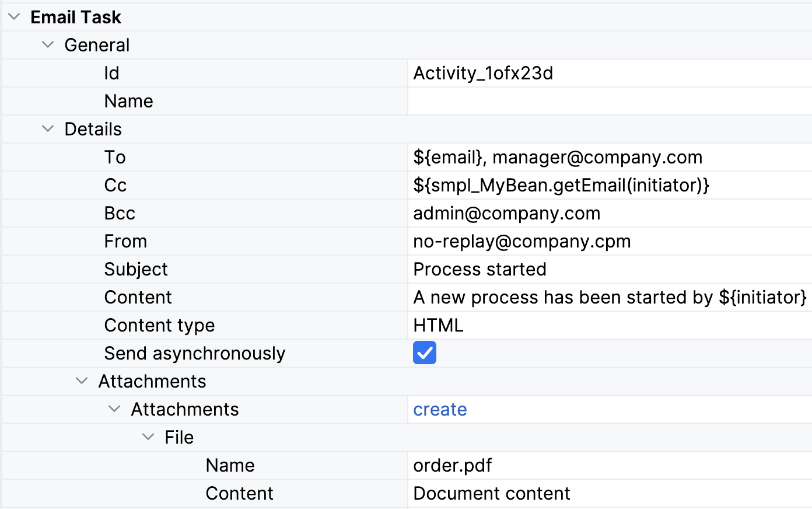Select the Send asynchronously property label

194,353
